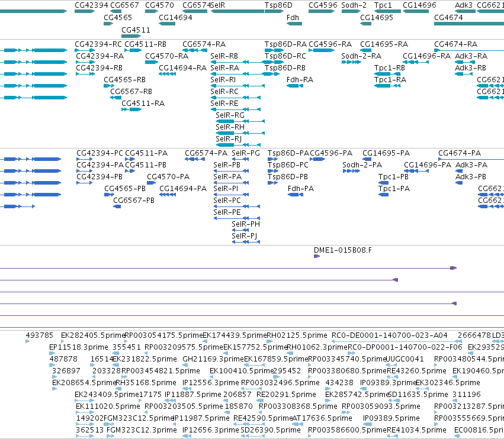Click EST RH02125.5prime
The image size is (504, 439).
click(297, 335)
